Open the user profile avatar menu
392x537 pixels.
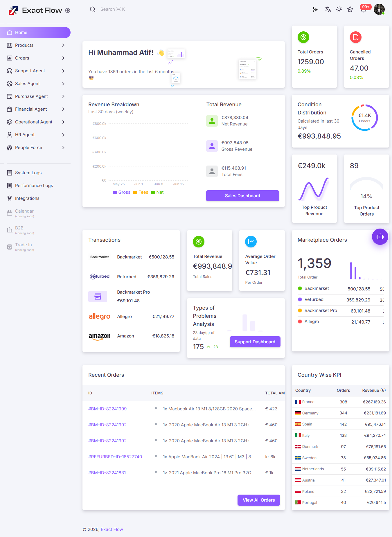pos(379,9)
